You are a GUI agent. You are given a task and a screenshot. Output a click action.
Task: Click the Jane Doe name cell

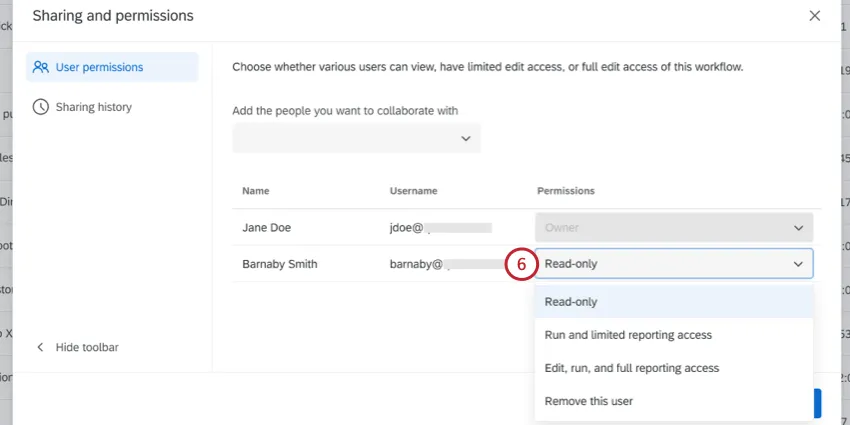click(267, 227)
